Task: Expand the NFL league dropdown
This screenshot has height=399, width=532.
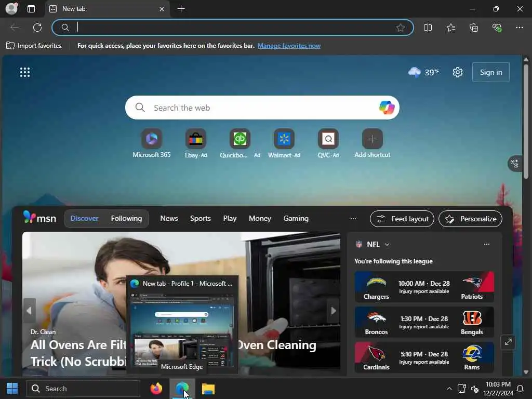Action: click(387, 244)
